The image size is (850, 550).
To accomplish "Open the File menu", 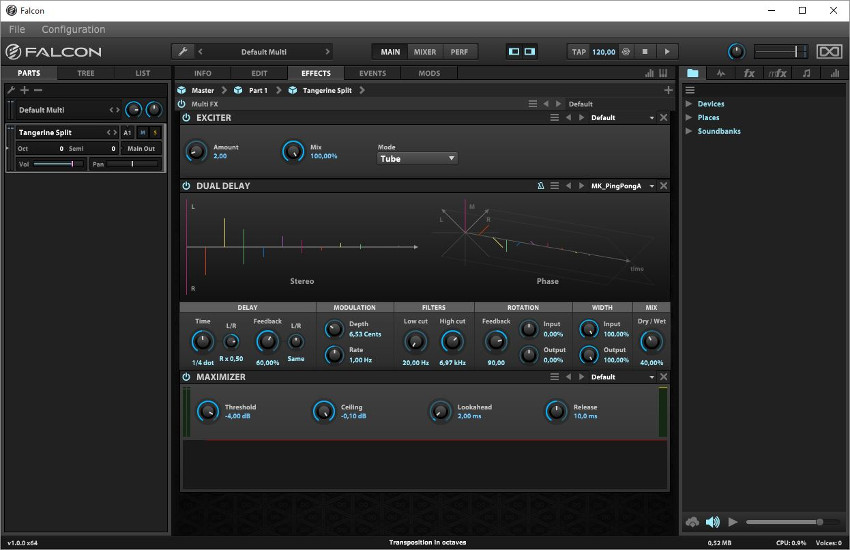I will pos(17,29).
